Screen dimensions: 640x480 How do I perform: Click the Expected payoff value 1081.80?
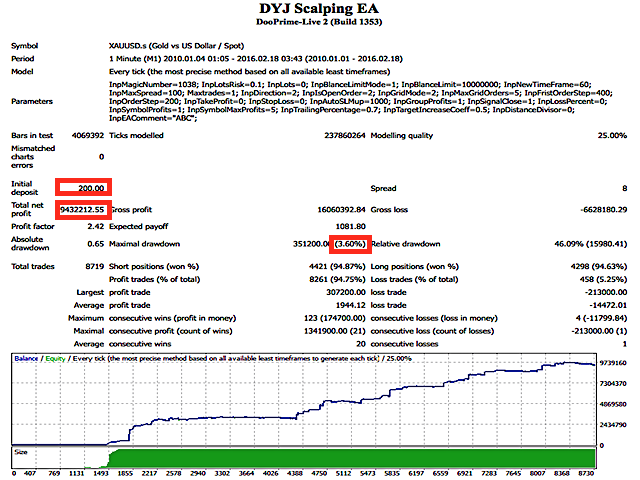coord(351,227)
